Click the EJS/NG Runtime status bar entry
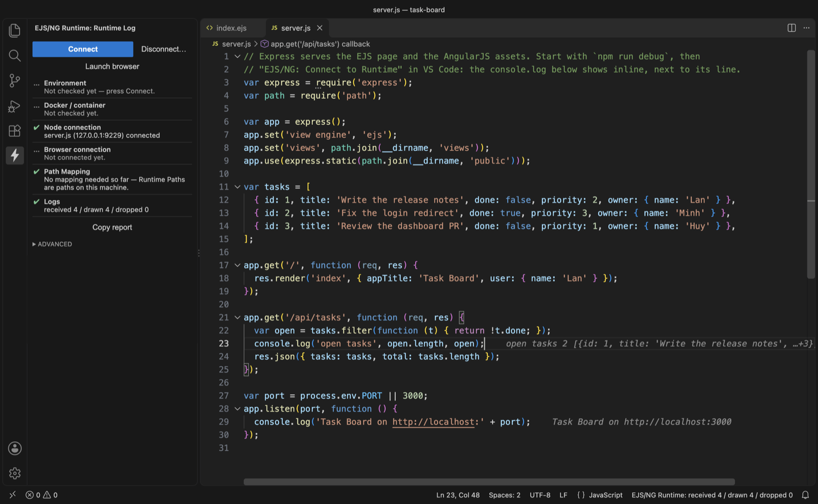Screen dimensions: 818x504 [712, 495]
